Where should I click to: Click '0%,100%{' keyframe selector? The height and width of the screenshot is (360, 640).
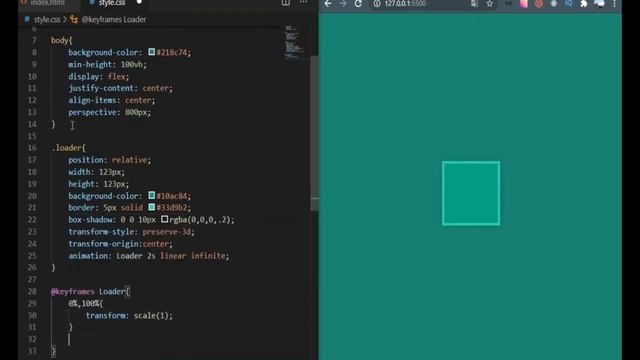pos(86,303)
